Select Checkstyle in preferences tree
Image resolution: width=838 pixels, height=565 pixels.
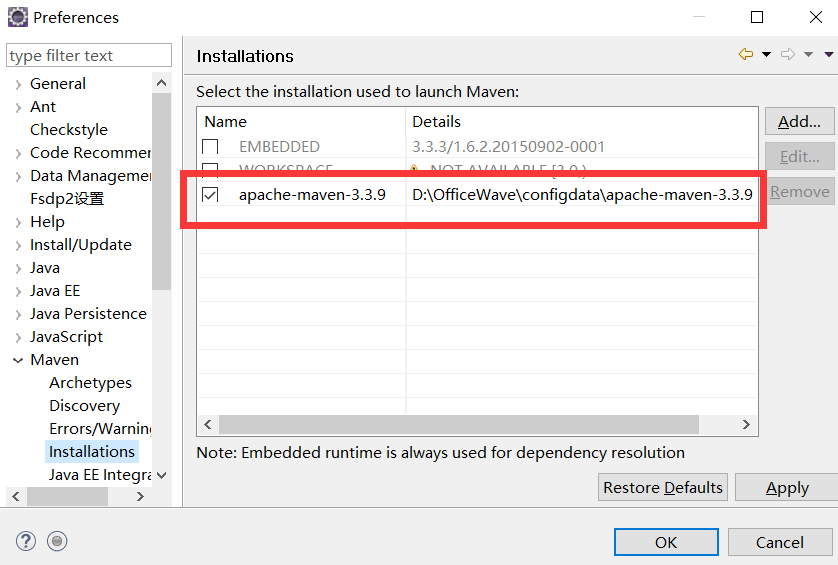[69, 130]
